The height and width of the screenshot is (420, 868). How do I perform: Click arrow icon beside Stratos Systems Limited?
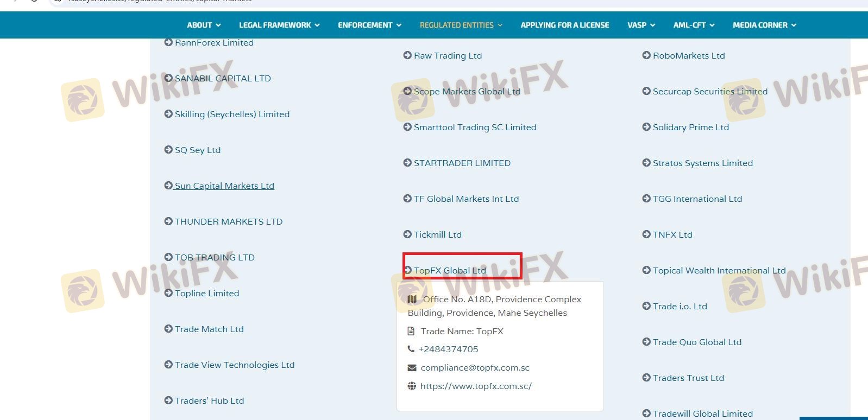646,163
